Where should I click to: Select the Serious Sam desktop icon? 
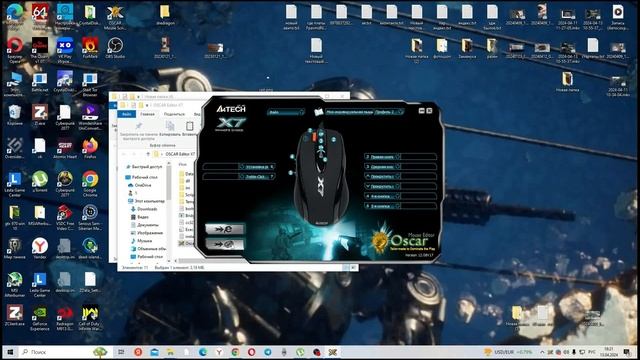[90, 217]
